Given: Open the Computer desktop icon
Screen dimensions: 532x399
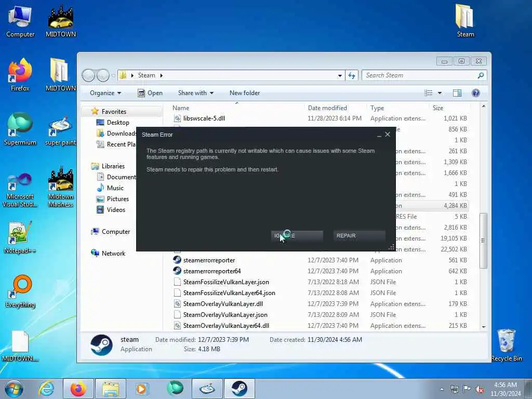Looking at the screenshot, I should pyautogui.click(x=20, y=21).
